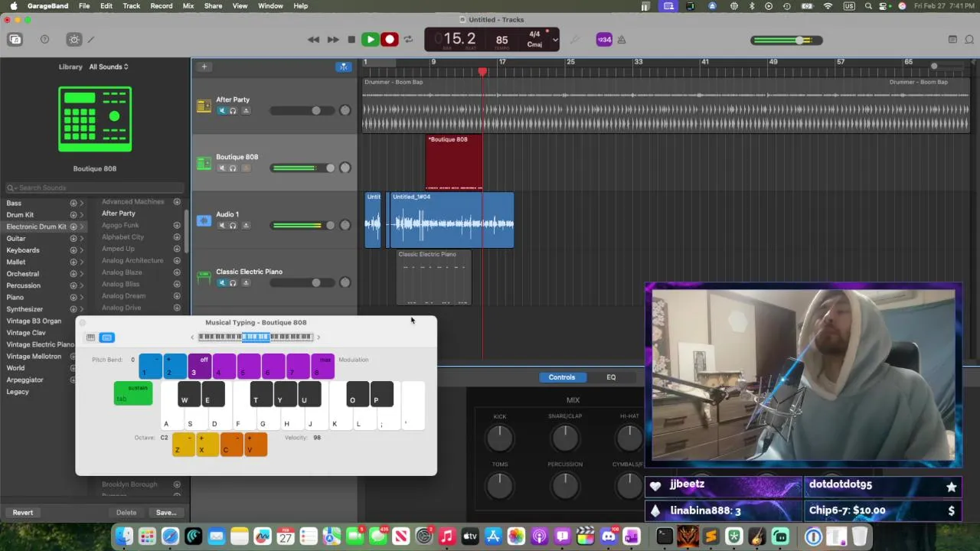
Task: Solo the Classic Electric Piano track
Action: coord(233,283)
